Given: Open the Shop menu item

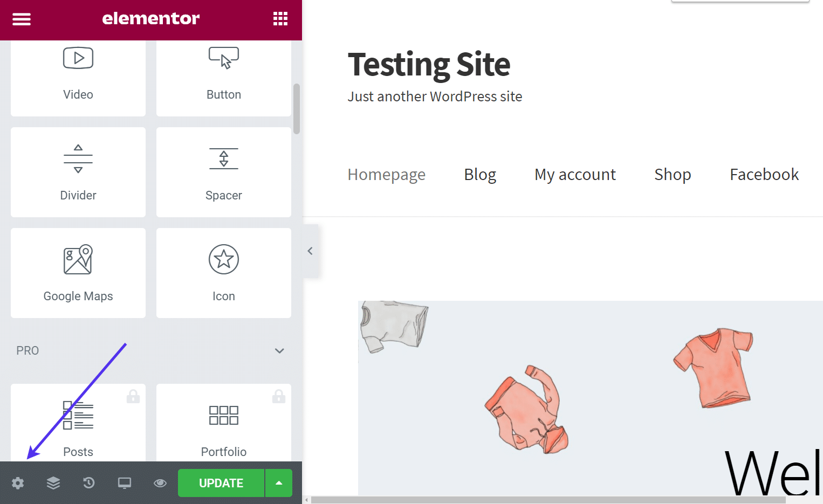Looking at the screenshot, I should [x=673, y=175].
